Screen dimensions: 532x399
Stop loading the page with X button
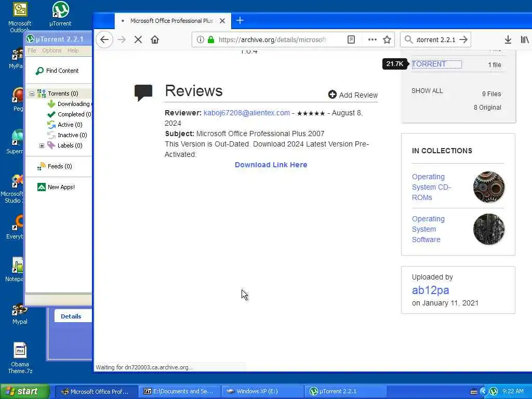coord(138,39)
